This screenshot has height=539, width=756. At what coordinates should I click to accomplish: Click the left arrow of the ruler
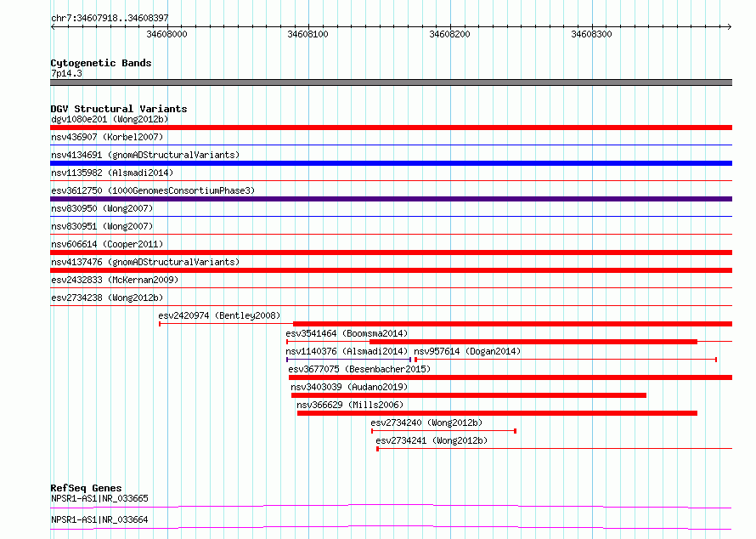[53, 27]
